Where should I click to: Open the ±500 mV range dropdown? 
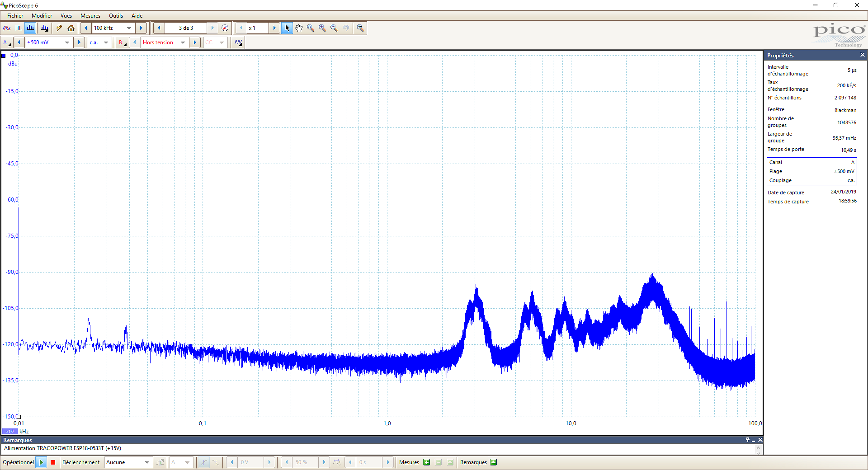point(67,42)
